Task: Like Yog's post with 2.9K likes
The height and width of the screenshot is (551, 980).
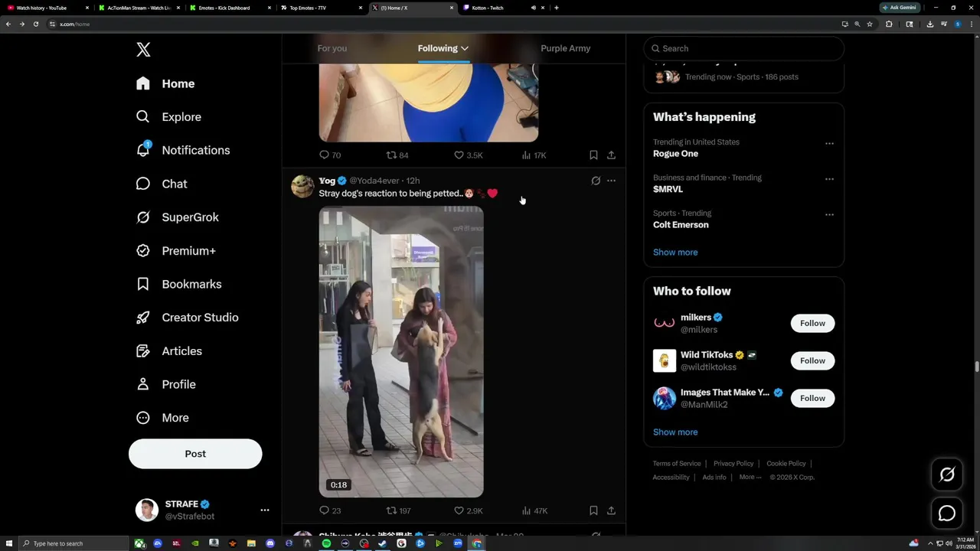Action: click(468, 510)
